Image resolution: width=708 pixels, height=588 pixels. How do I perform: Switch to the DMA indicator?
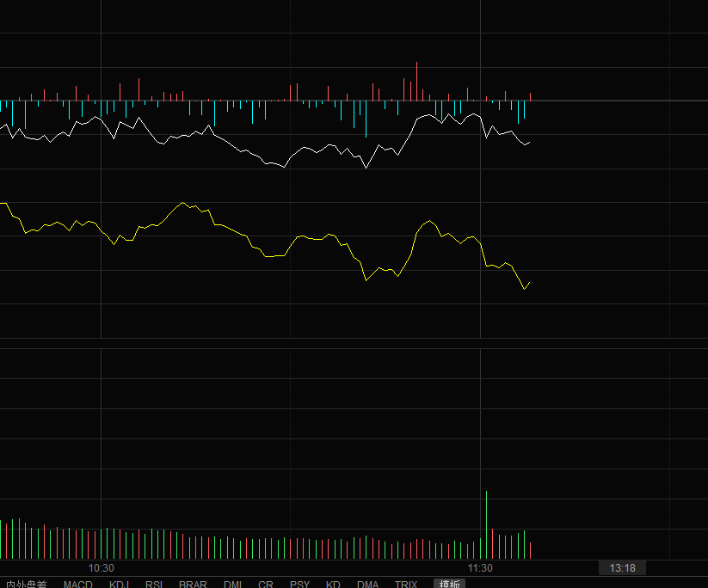(367, 584)
